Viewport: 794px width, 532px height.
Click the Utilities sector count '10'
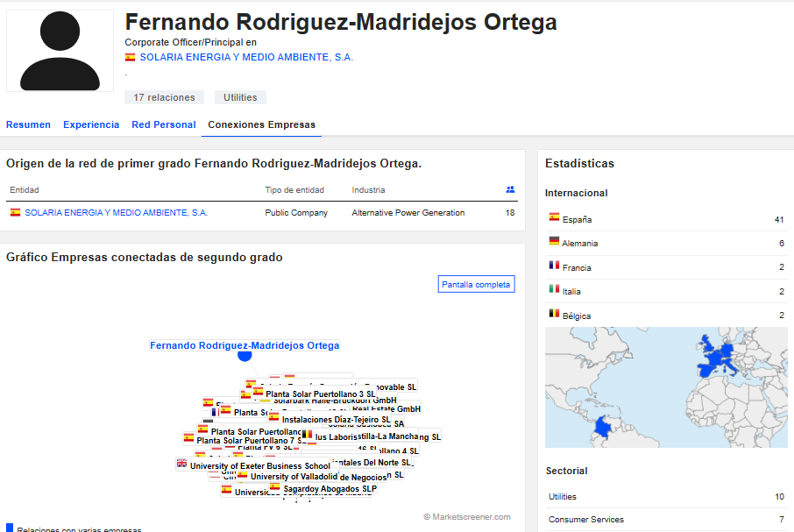(x=779, y=497)
